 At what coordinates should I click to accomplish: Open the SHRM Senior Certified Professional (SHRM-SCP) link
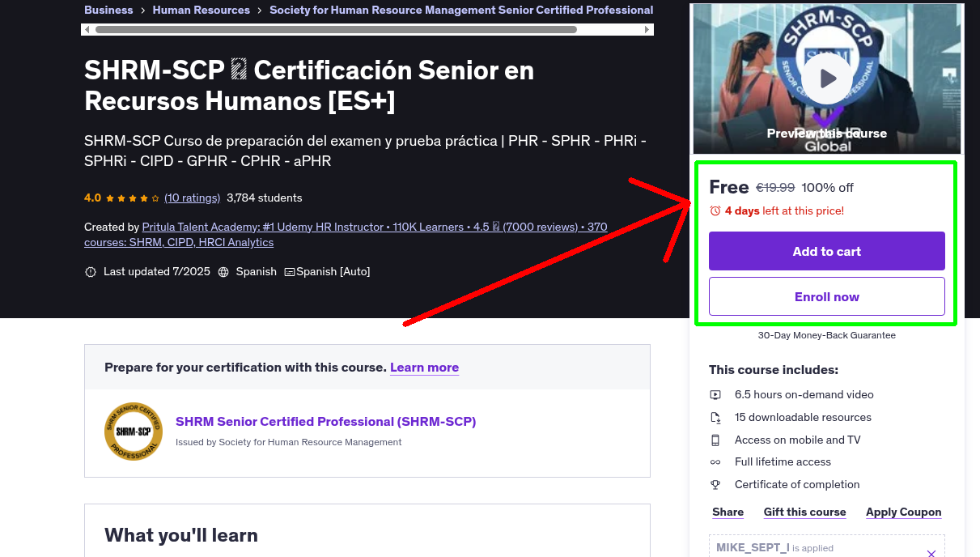[326, 422]
